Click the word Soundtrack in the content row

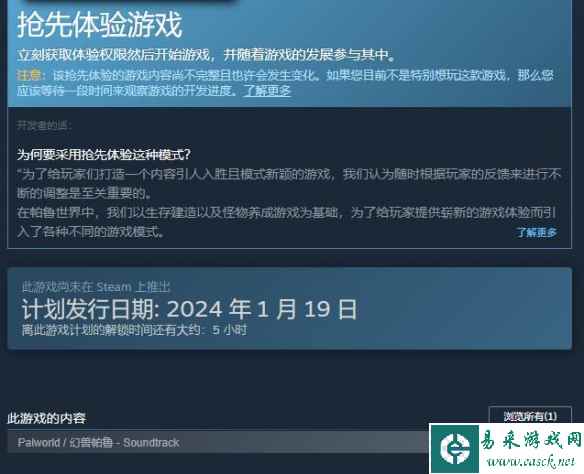pyautogui.click(x=151, y=442)
